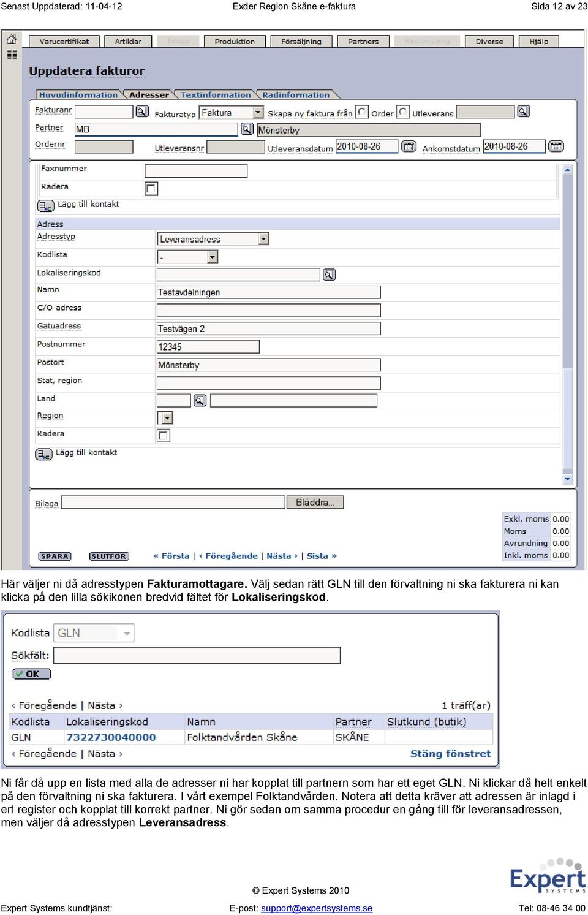Screen dimensions: 588x915
Task: Open the Hjälp menu
Action: click(539, 42)
